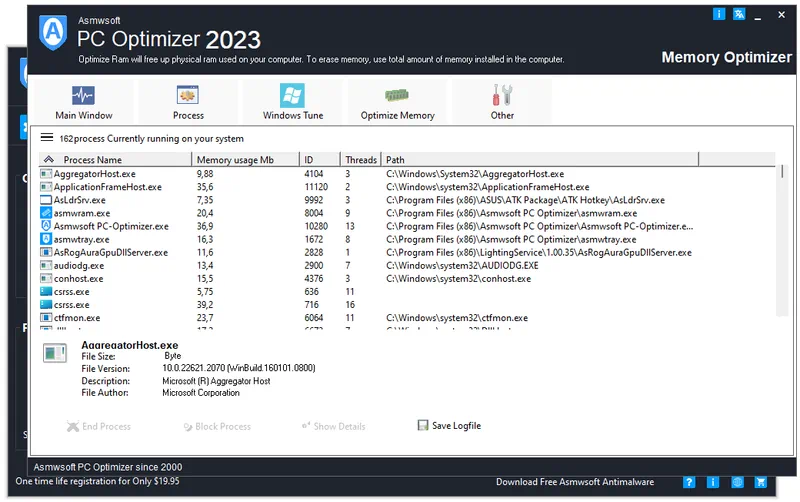Image resolution: width=800 pixels, height=502 pixels.
Task: Click Save Logfile button
Action: (449, 425)
